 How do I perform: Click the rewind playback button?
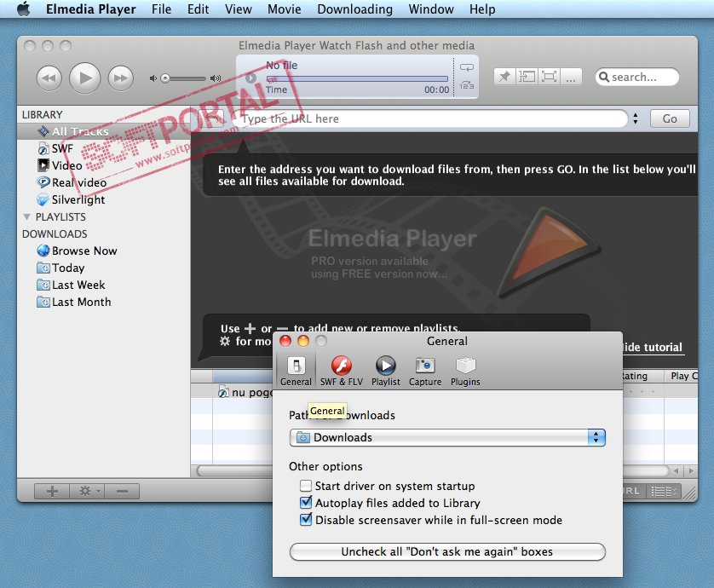click(49, 78)
